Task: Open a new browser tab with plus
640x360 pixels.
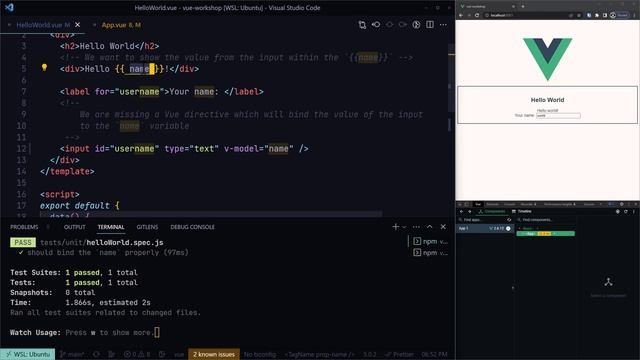Action: point(523,6)
